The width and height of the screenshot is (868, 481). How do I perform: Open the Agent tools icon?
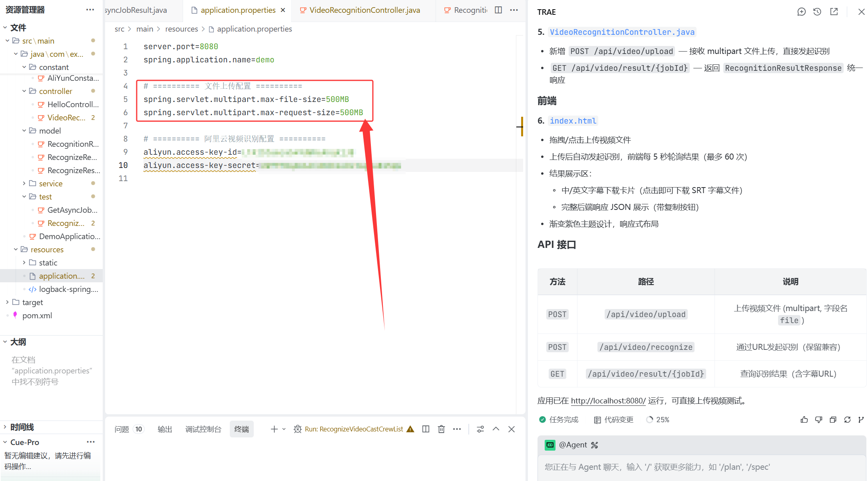pyautogui.click(x=595, y=445)
